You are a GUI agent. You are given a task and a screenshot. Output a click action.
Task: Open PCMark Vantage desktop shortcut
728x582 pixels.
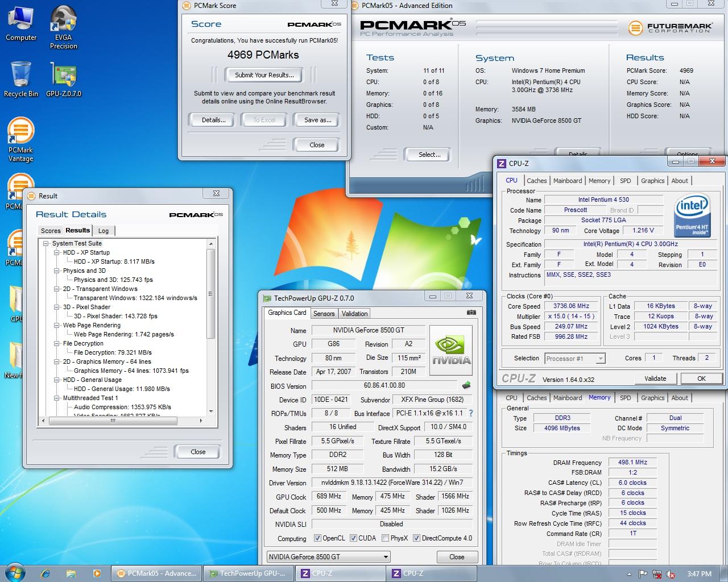tap(20, 140)
